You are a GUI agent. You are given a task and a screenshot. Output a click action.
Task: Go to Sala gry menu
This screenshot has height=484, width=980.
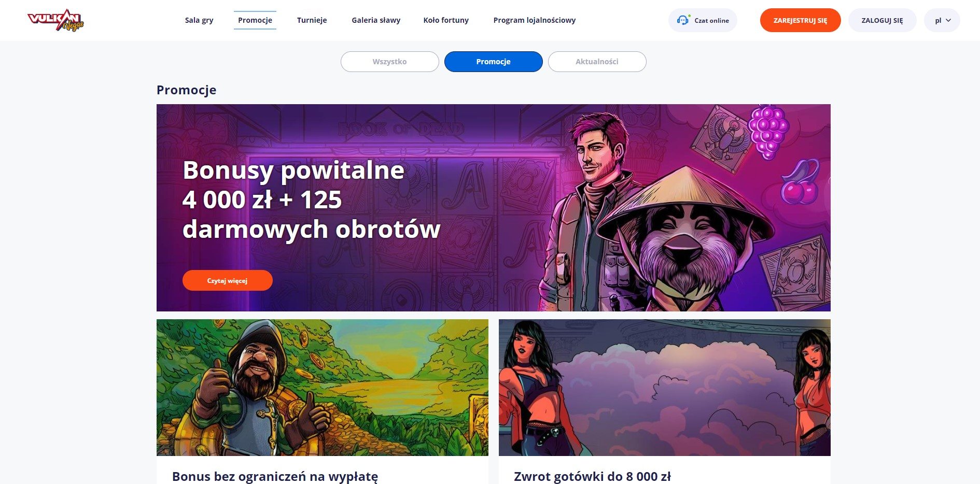tap(199, 20)
